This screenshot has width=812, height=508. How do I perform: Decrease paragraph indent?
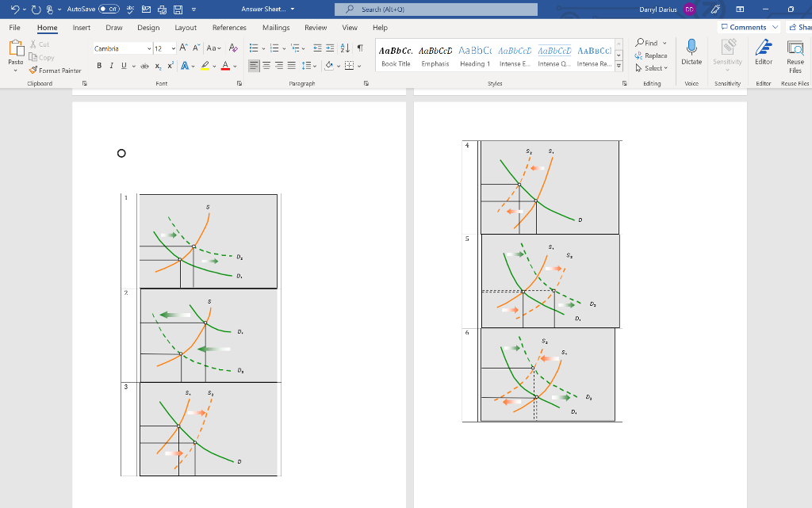(317, 48)
